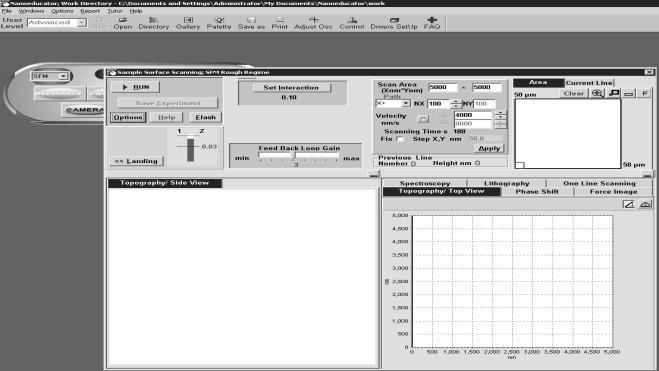This screenshot has width=659, height=371.
Task: Click the Print toolbar icon
Action: pyautogui.click(x=279, y=23)
